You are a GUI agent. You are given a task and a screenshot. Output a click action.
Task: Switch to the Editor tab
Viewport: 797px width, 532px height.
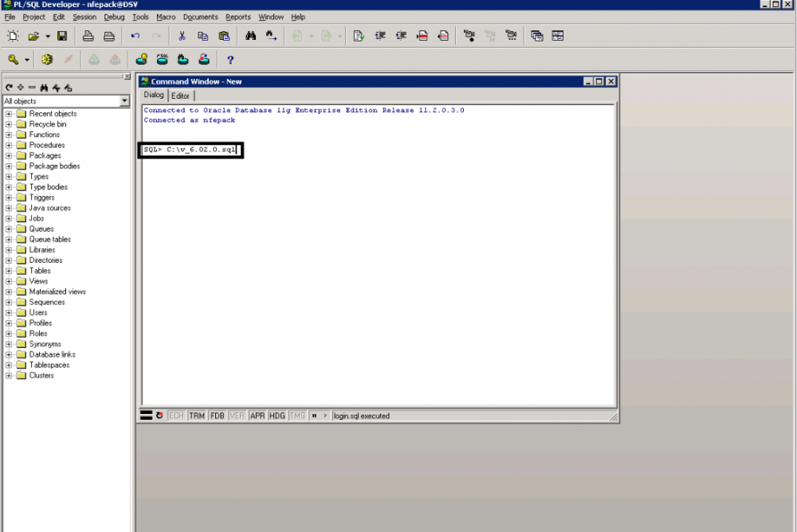(x=180, y=96)
